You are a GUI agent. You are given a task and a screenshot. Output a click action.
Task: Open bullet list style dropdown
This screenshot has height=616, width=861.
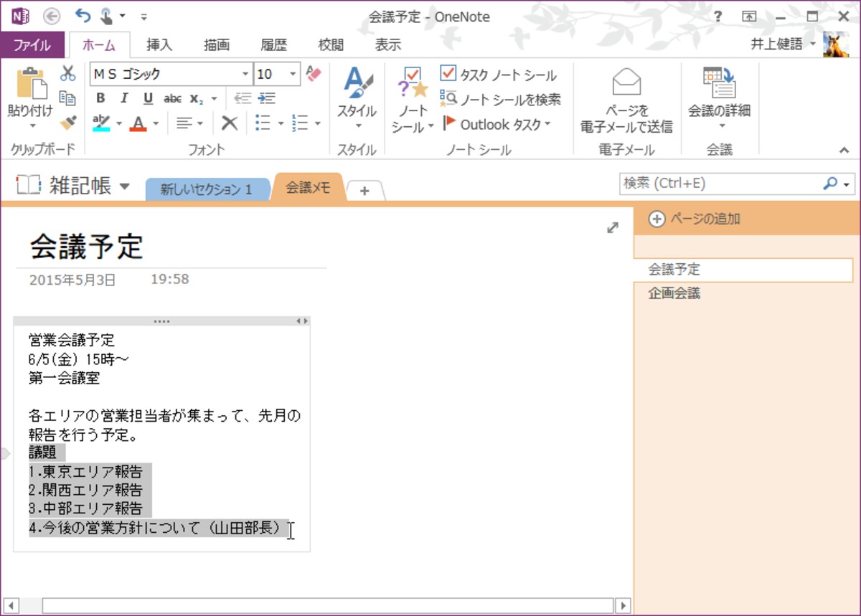(281, 123)
